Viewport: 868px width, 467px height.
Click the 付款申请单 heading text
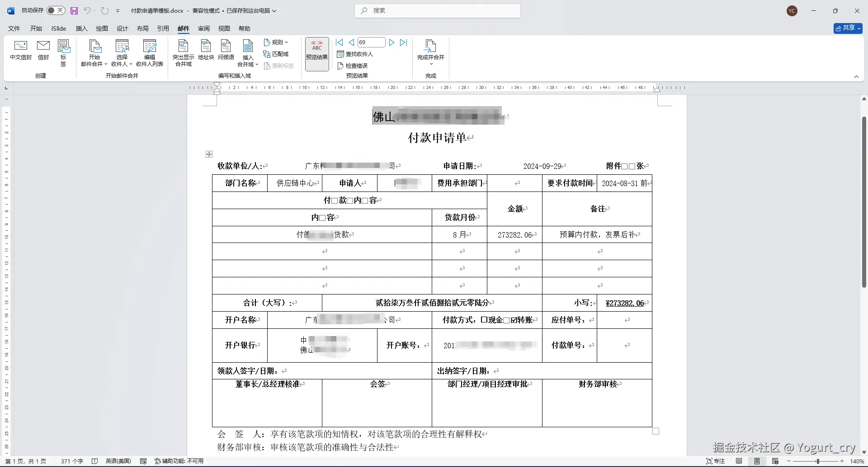point(437,138)
